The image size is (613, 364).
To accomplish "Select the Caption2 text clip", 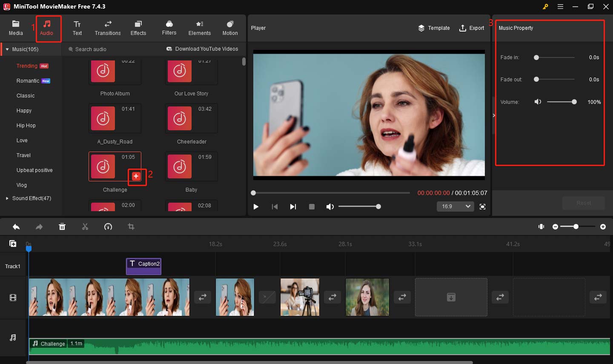I will pos(144,266).
